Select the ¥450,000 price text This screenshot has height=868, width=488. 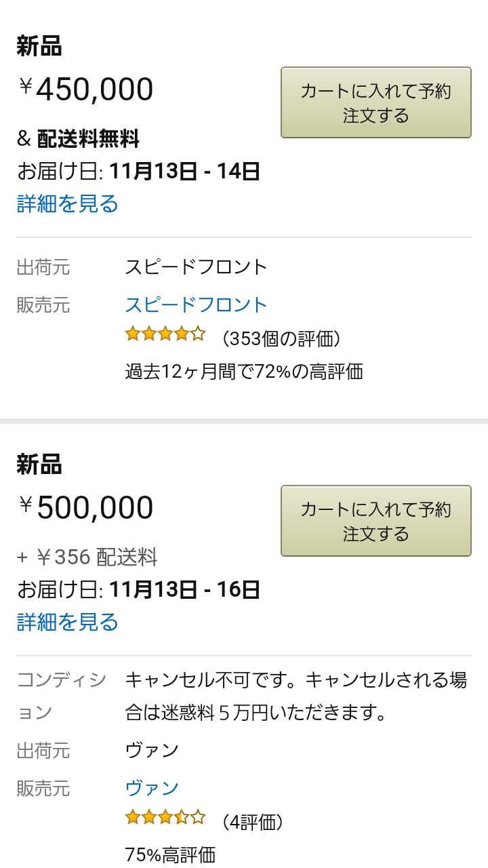point(86,90)
